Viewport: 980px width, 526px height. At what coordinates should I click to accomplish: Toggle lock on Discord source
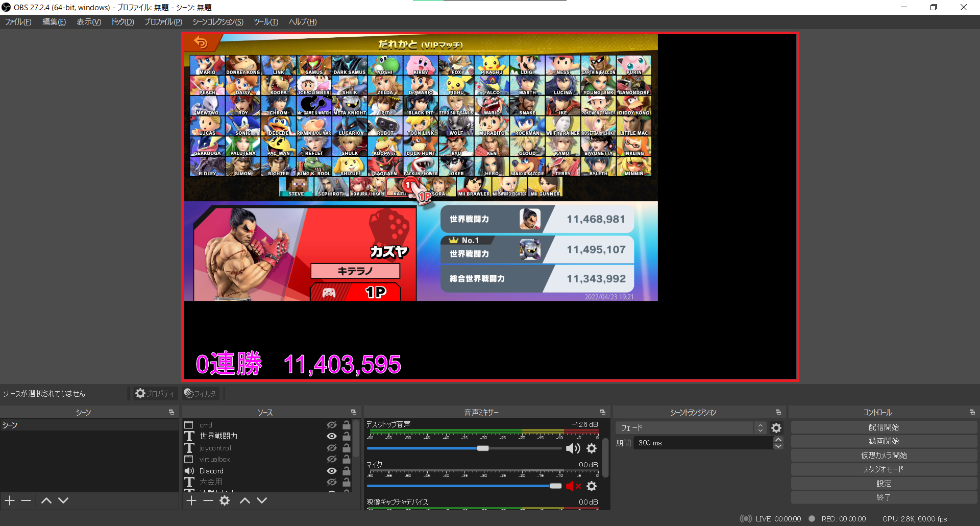pos(347,471)
